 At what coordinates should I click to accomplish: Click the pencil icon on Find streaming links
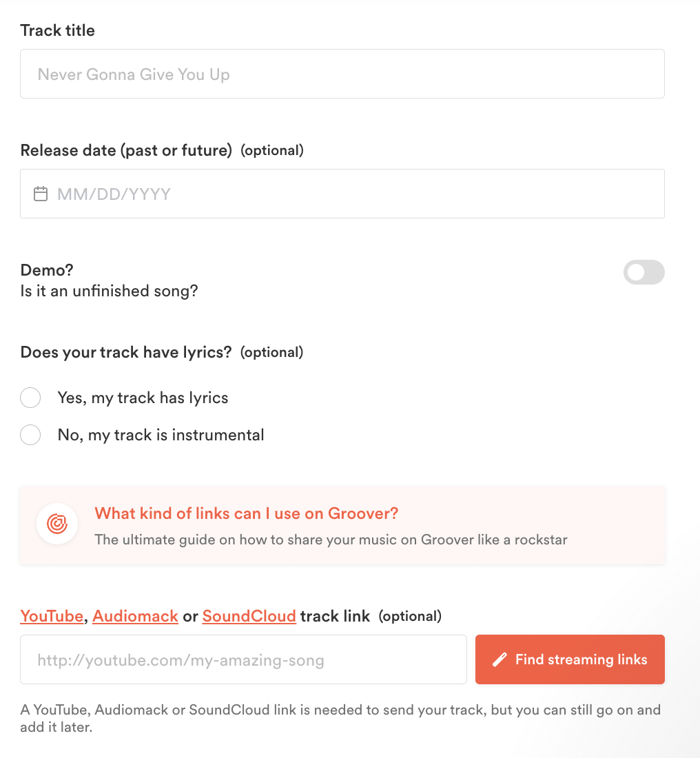point(500,659)
